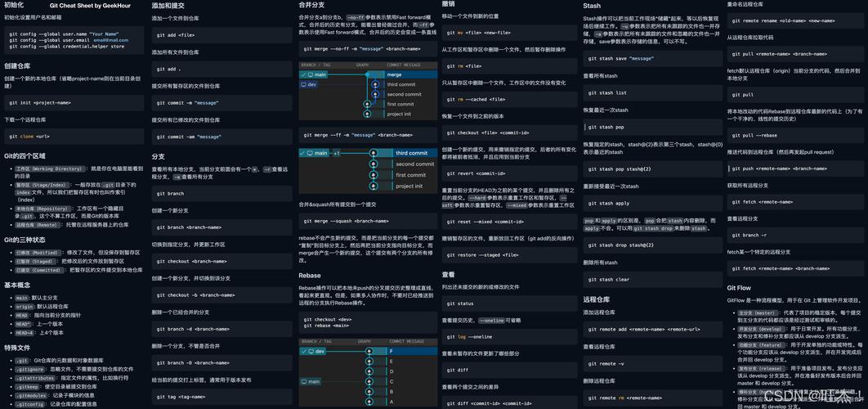Click the git clone <url> code block
The width and height of the screenshot is (868, 409).
pyautogui.click(x=74, y=137)
